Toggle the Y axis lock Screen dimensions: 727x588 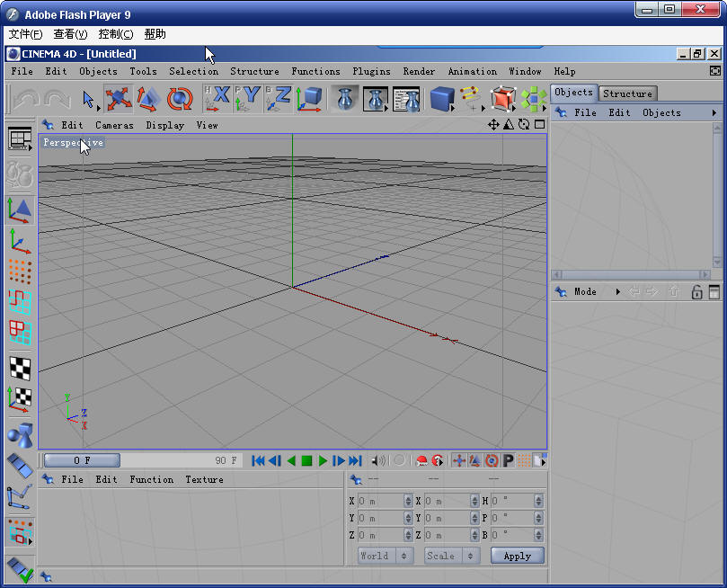tap(249, 98)
